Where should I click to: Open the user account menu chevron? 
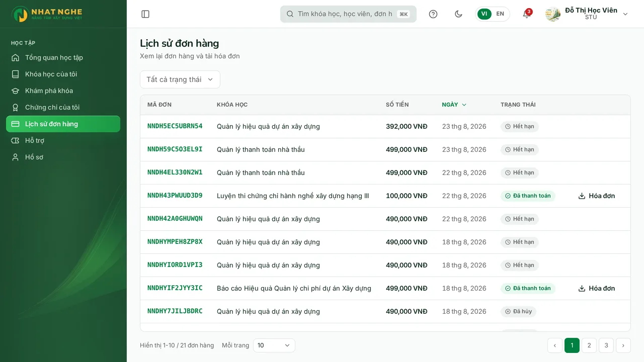click(625, 14)
